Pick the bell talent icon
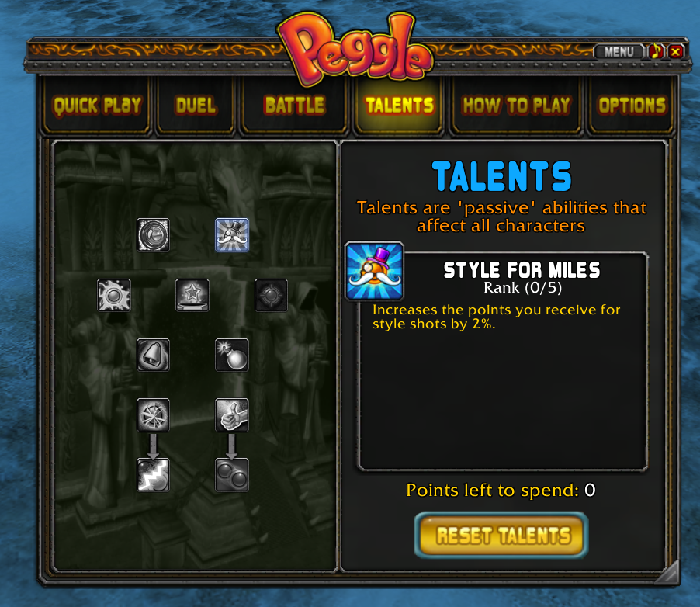This screenshot has height=607, width=700. pyautogui.click(x=153, y=355)
